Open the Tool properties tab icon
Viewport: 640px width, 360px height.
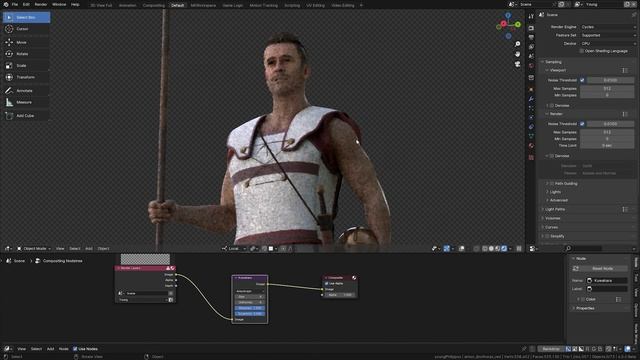tap(531, 16)
